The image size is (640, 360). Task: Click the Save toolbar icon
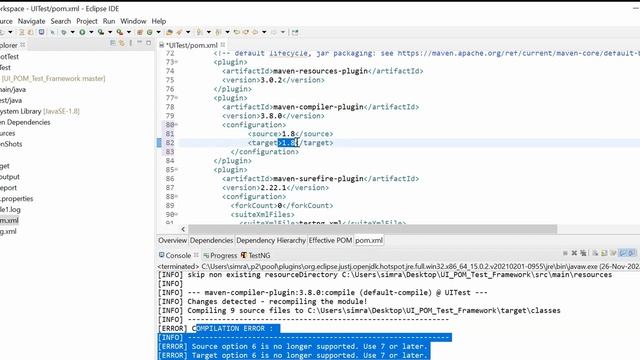click(22, 32)
